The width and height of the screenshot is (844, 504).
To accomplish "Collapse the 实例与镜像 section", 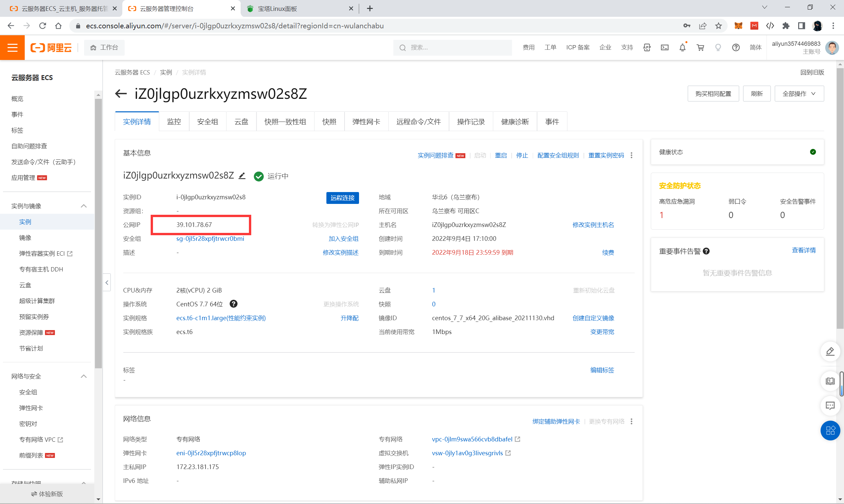I will pyautogui.click(x=84, y=206).
